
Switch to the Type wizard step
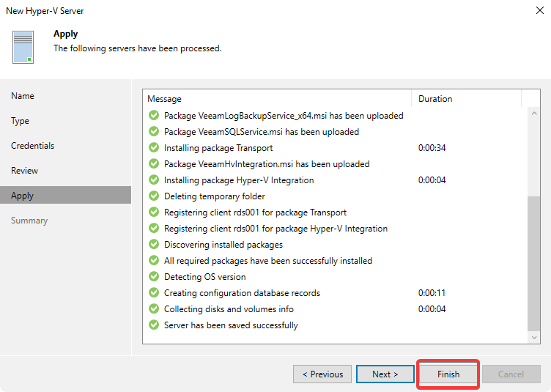tap(21, 121)
